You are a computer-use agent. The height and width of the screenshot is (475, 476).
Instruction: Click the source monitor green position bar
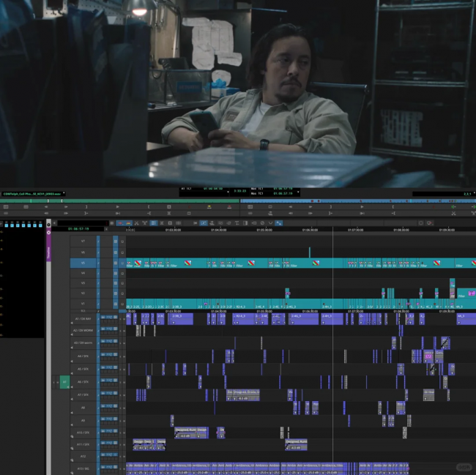click(x=120, y=201)
